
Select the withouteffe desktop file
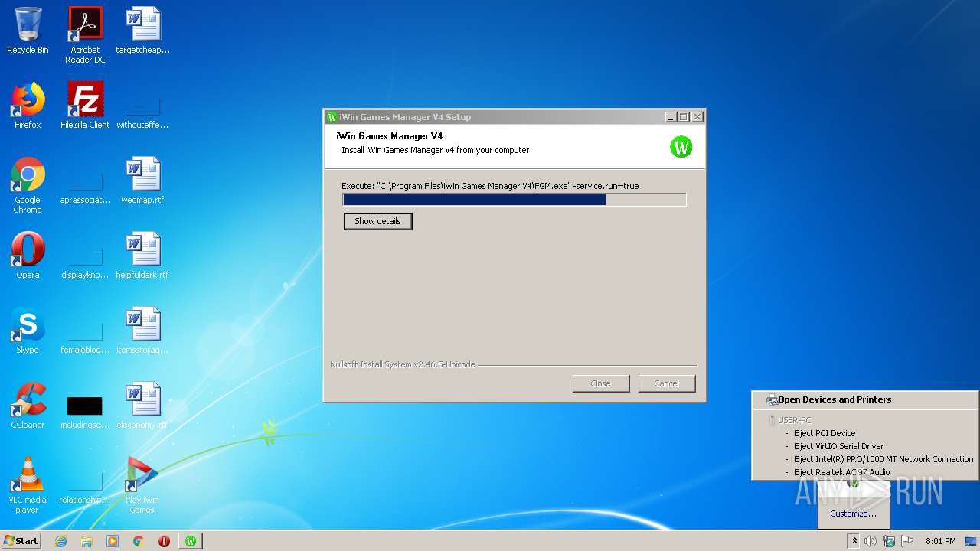coord(142,111)
